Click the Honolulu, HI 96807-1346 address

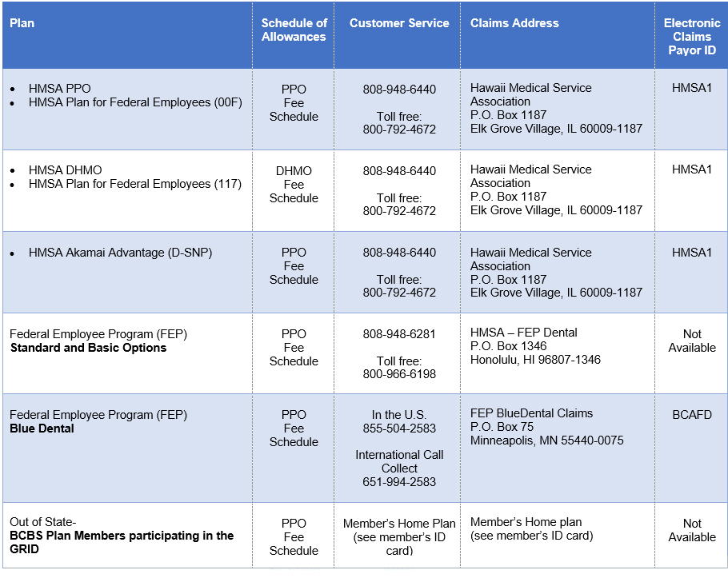[x=535, y=360]
